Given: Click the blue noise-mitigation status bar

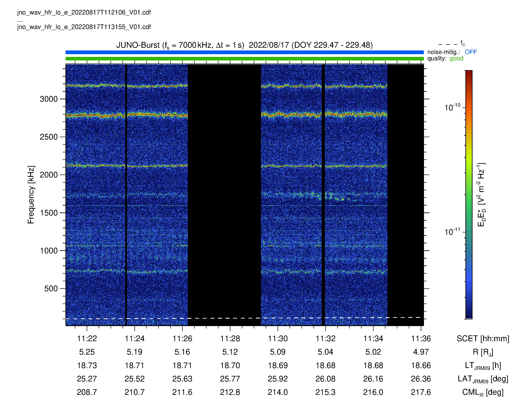Looking at the screenshot, I should (245, 52).
